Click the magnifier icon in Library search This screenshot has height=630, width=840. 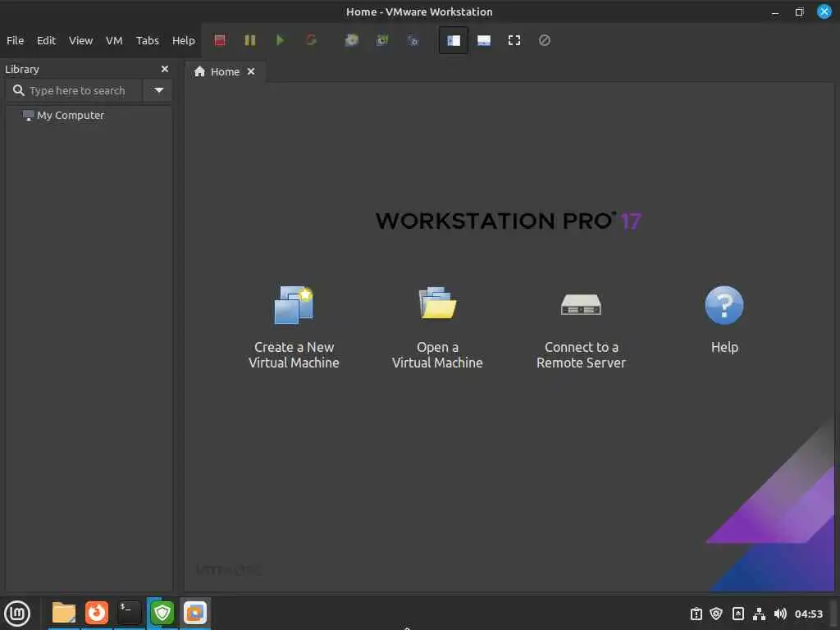click(19, 90)
